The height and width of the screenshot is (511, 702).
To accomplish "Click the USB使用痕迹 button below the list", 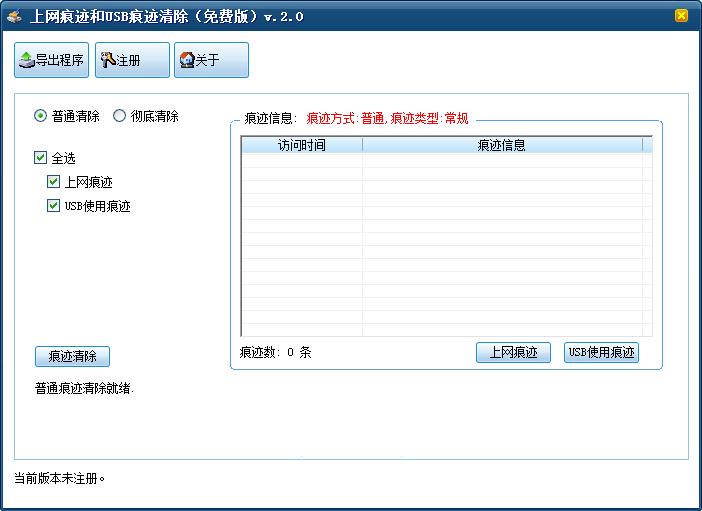I will [x=601, y=353].
